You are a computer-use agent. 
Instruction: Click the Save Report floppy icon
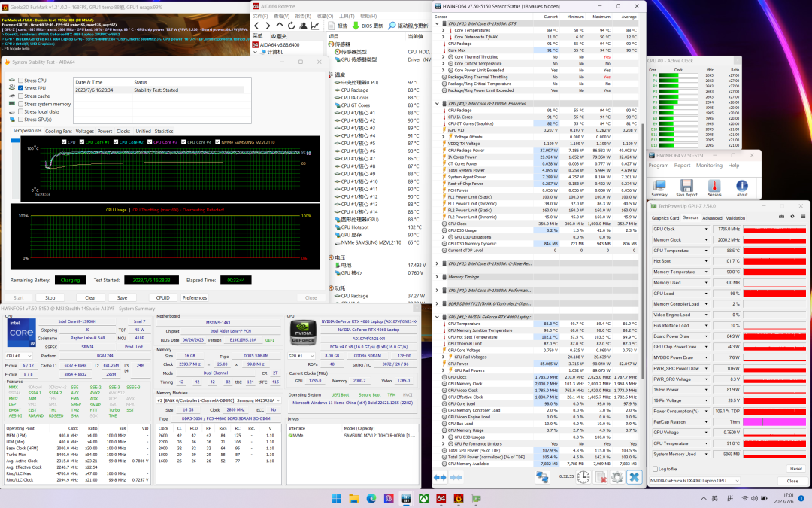click(x=687, y=184)
